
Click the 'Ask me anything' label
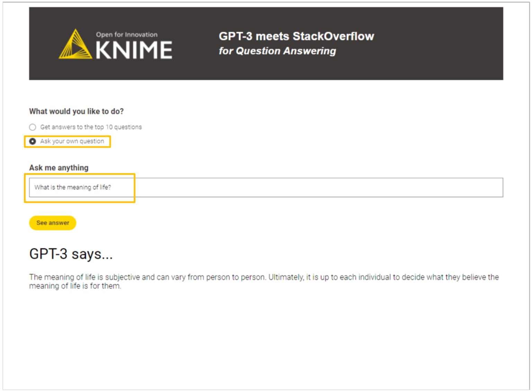click(59, 168)
